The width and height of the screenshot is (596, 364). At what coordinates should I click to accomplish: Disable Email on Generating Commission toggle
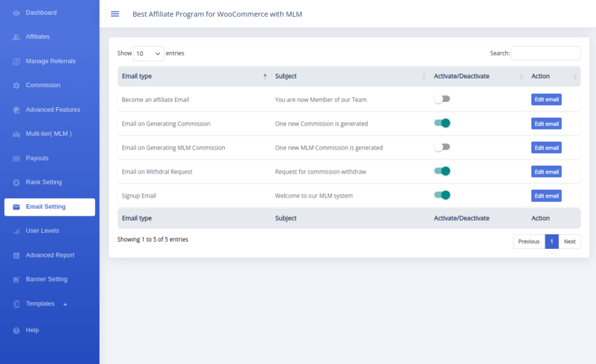(x=442, y=123)
